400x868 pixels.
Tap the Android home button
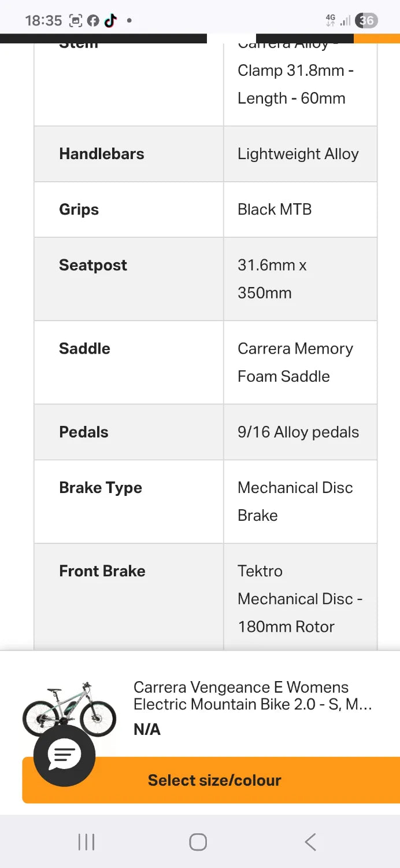pos(198,842)
